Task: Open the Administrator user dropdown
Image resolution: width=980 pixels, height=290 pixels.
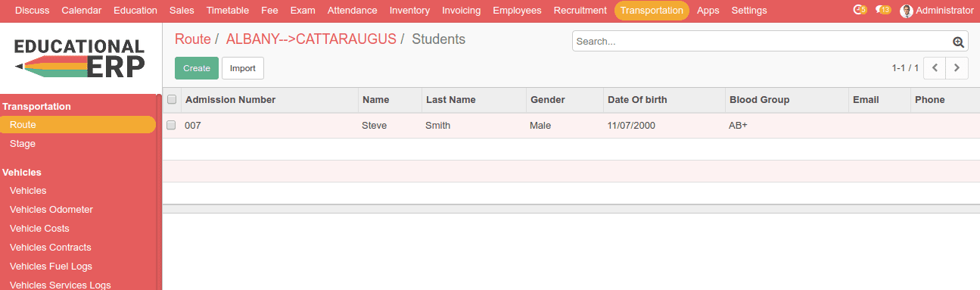Action: click(937, 11)
